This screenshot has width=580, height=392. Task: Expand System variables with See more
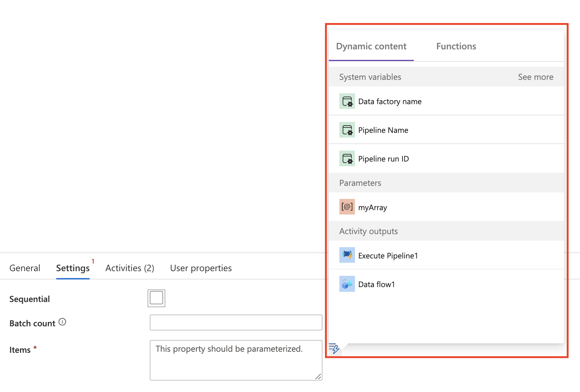pos(535,77)
